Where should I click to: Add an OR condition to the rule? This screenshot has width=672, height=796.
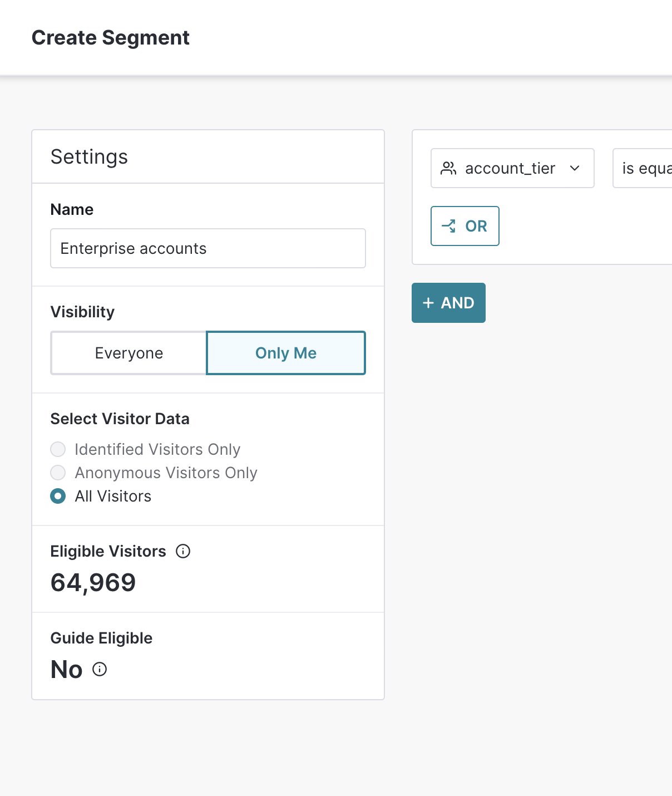tap(465, 226)
